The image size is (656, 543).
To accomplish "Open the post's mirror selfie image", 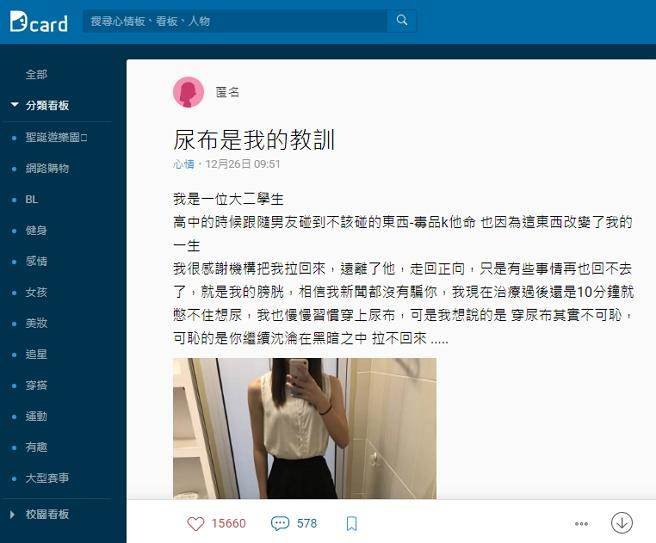I will point(305,428).
